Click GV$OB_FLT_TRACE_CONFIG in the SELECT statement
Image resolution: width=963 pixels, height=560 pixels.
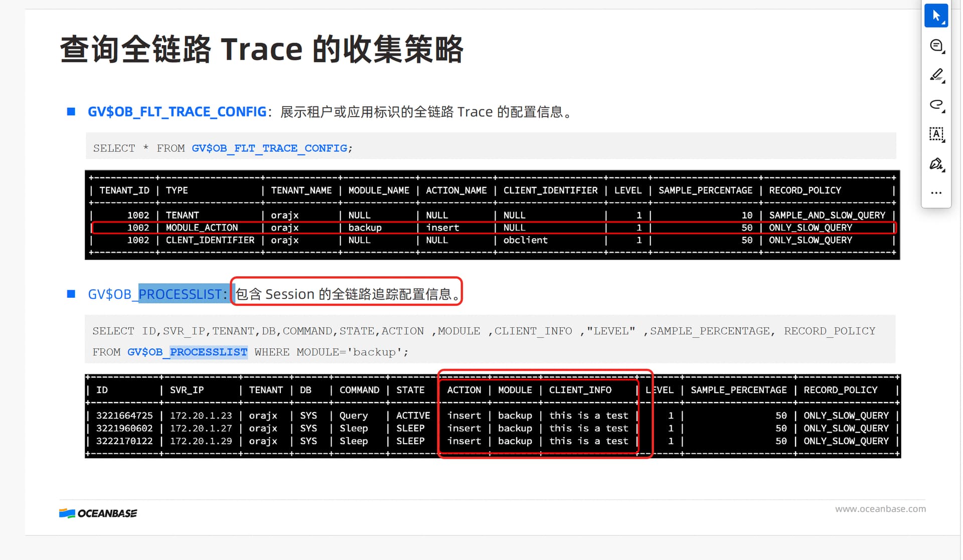tap(269, 148)
